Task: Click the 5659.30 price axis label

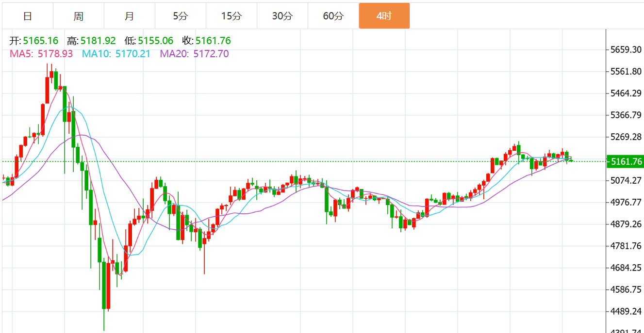Action: point(627,50)
